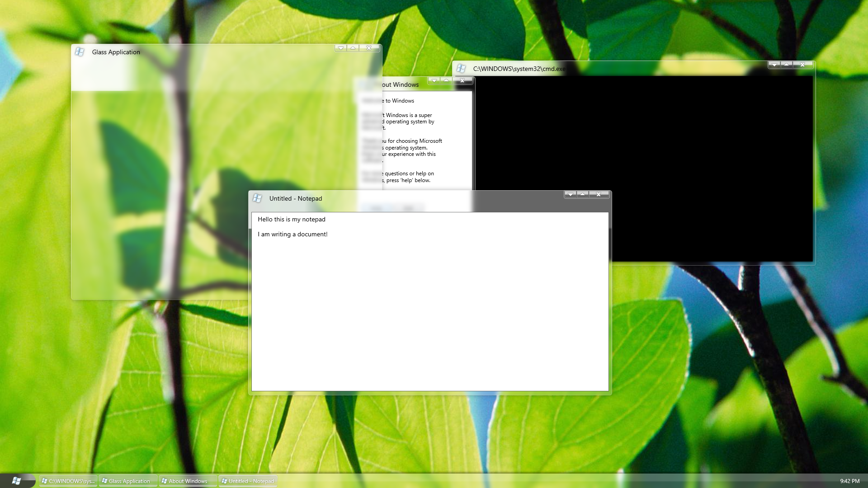Close the Glass Application window

point(369,48)
